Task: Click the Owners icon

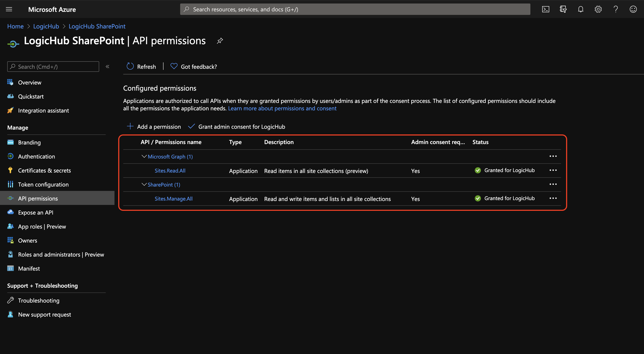Action: coord(10,240)
